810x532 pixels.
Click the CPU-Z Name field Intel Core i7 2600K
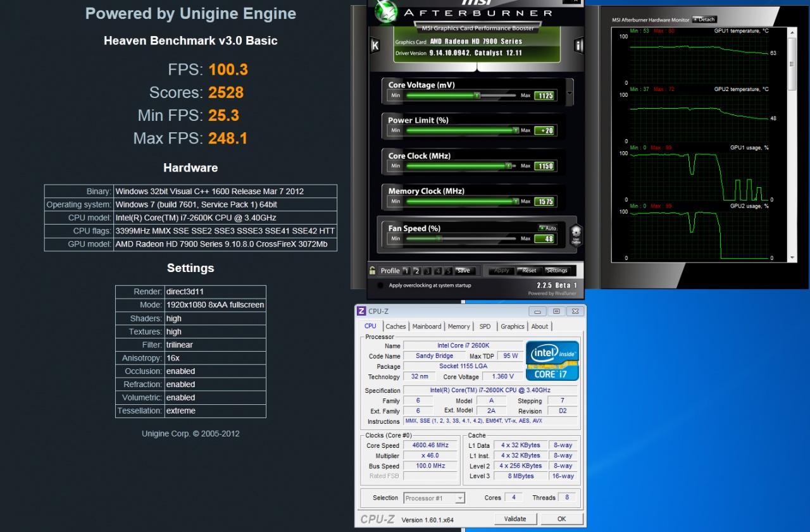click(x=463, y=345)
